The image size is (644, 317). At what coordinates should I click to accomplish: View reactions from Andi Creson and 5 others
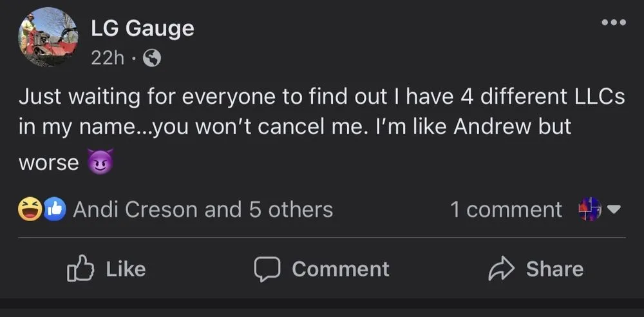(x=203, y=210)
